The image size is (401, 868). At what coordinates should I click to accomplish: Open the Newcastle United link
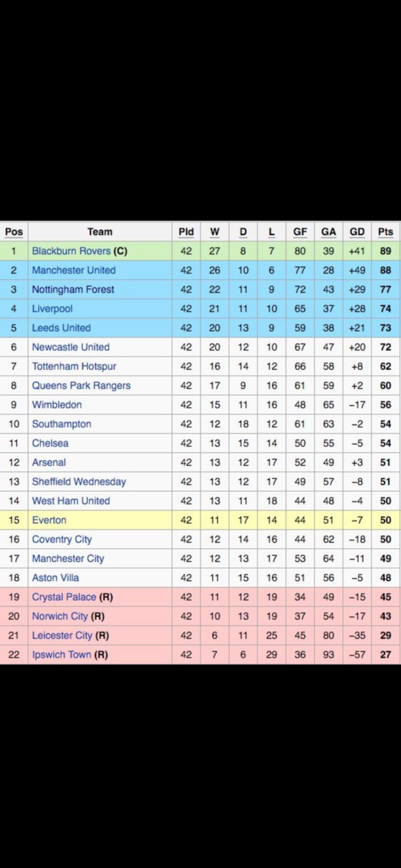click(71, 347)
